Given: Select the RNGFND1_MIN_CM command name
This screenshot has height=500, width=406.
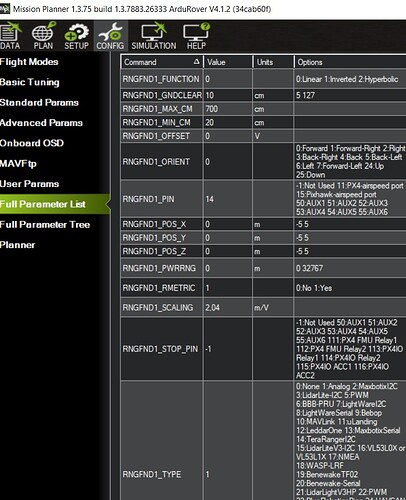Looking at the screenshot, I should click(x=156, y=122).
